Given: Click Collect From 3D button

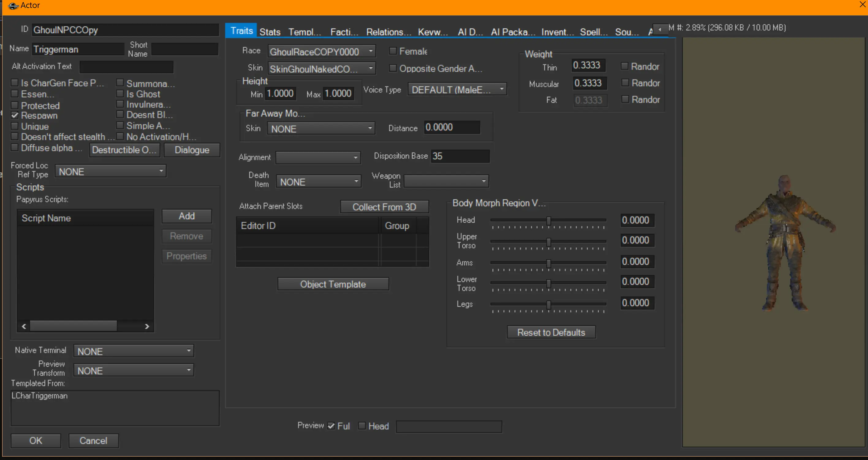Looking at the screenshot, I should click(x=385, y=207).
